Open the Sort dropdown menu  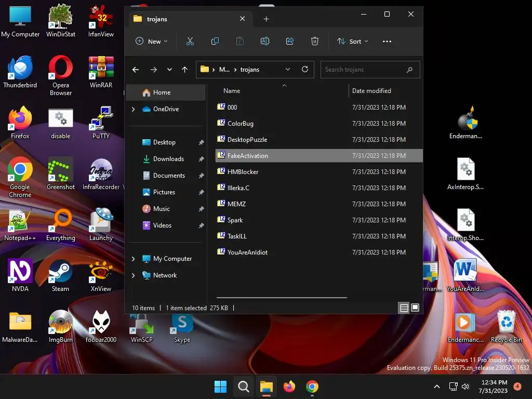click(353, 42)
